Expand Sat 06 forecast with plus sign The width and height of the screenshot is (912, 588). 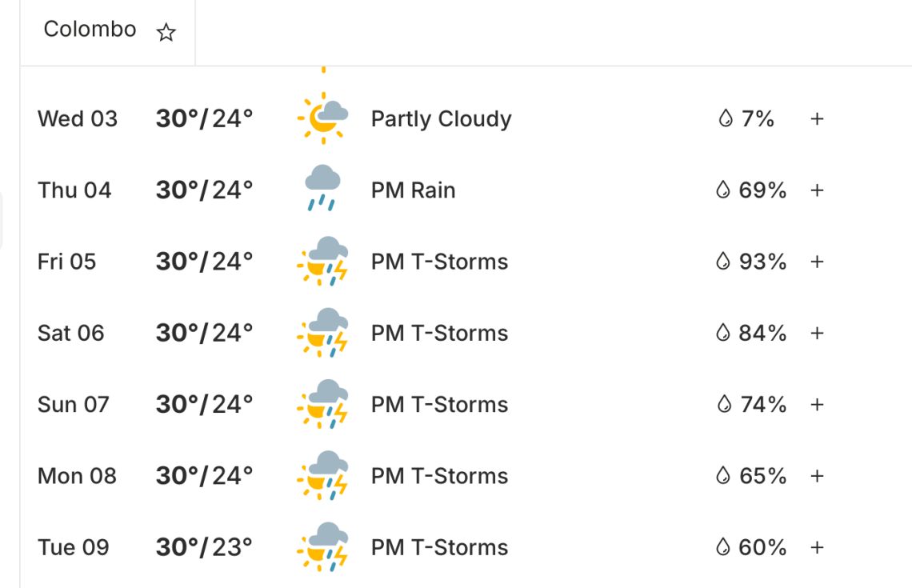[x=817, y=333]
